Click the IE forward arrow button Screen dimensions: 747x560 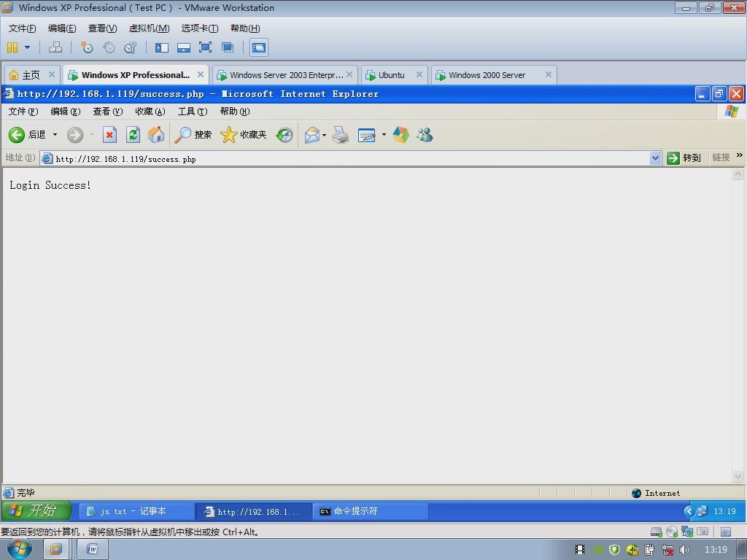[75, 135]
